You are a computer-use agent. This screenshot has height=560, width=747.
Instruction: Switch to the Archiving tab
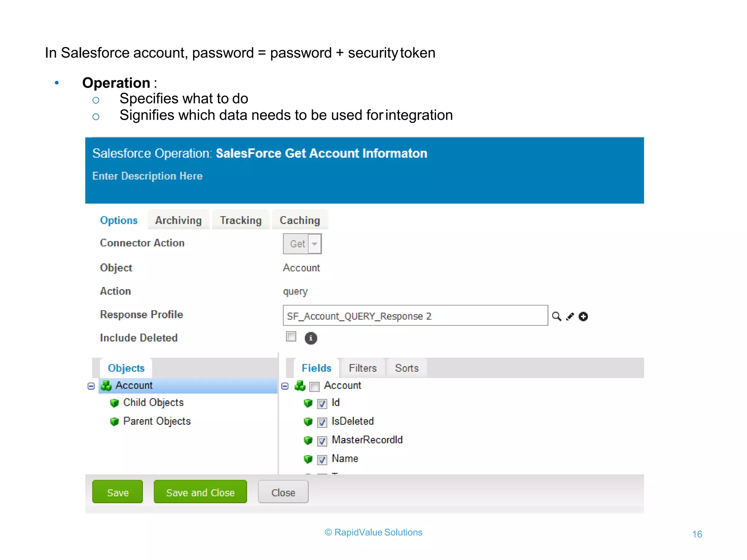pyautogui.click(x=178, y=220)
